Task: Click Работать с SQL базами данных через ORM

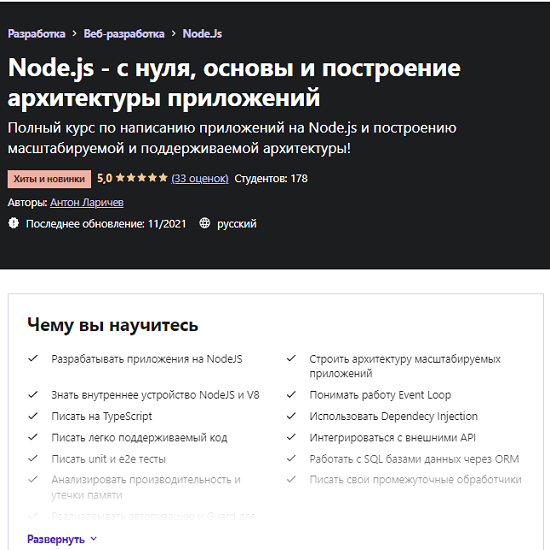Action: click(x=414, y=459)
